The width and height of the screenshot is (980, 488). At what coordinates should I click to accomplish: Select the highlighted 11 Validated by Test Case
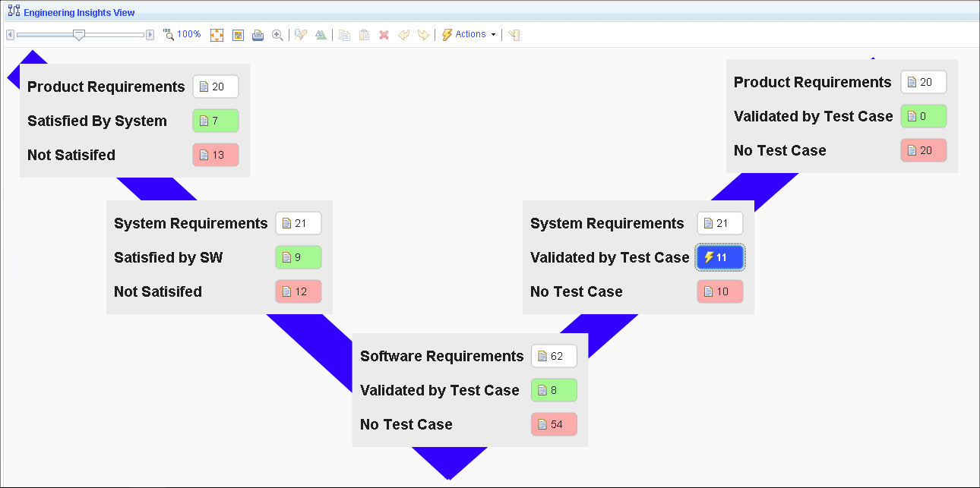[720, 257]
